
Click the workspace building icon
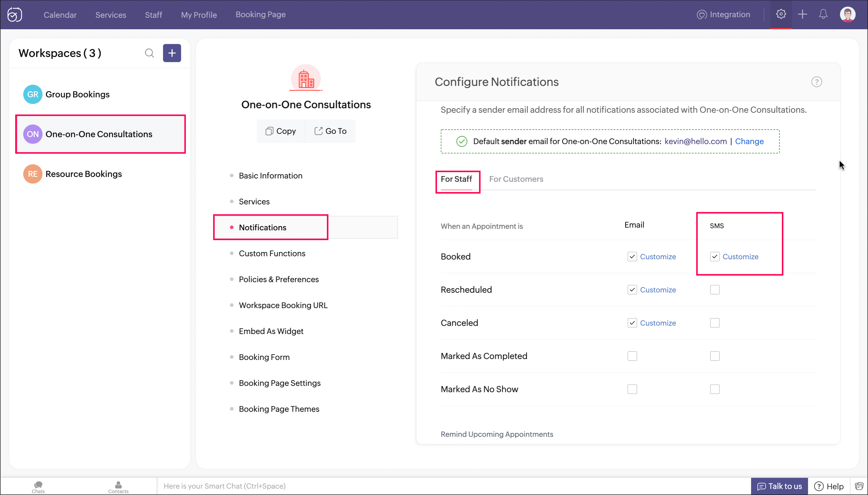(306, 78)
